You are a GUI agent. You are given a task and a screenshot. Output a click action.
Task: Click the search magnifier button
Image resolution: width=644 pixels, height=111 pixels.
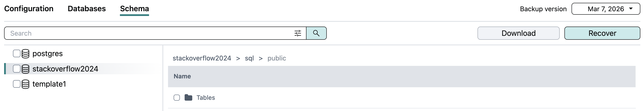click(x=316, y=33)
